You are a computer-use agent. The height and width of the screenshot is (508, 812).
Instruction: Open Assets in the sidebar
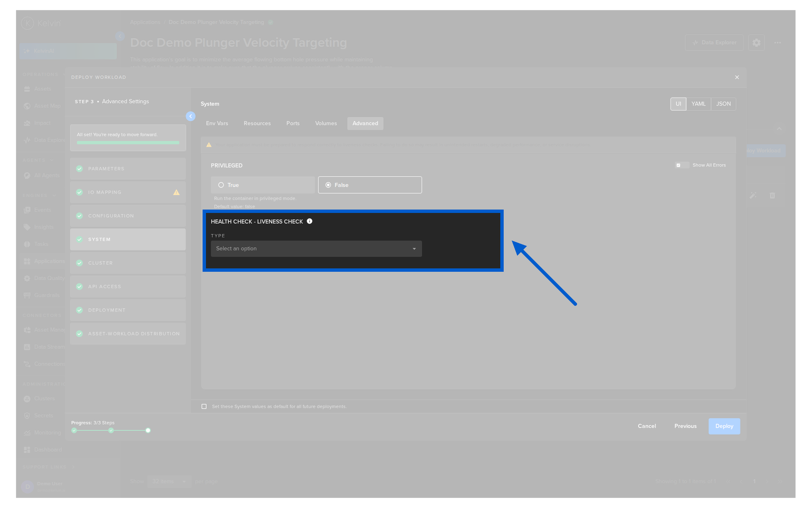point(42,89)
